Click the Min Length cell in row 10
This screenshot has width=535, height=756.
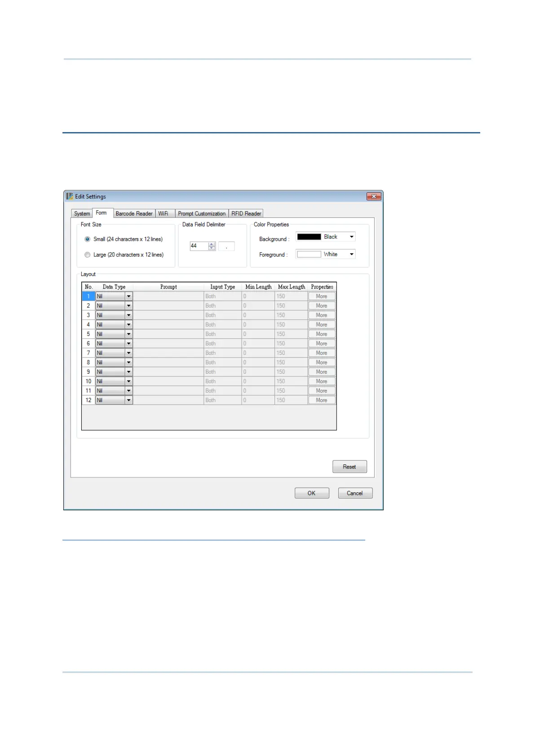click(x=258, y=381)
